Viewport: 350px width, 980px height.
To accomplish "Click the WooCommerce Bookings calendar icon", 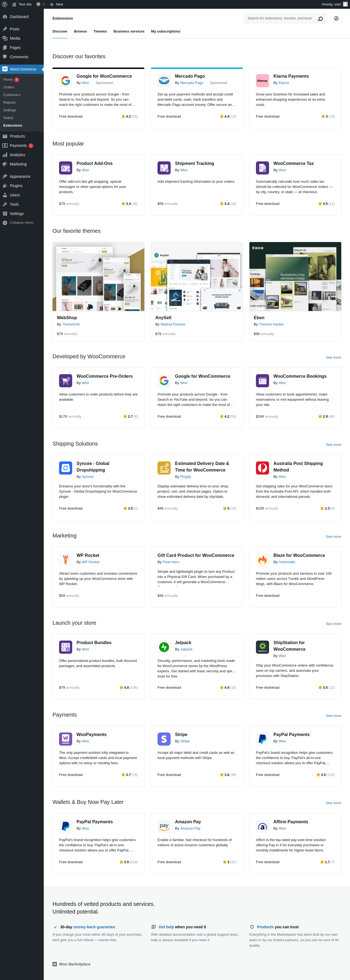I will click(262, 380).
